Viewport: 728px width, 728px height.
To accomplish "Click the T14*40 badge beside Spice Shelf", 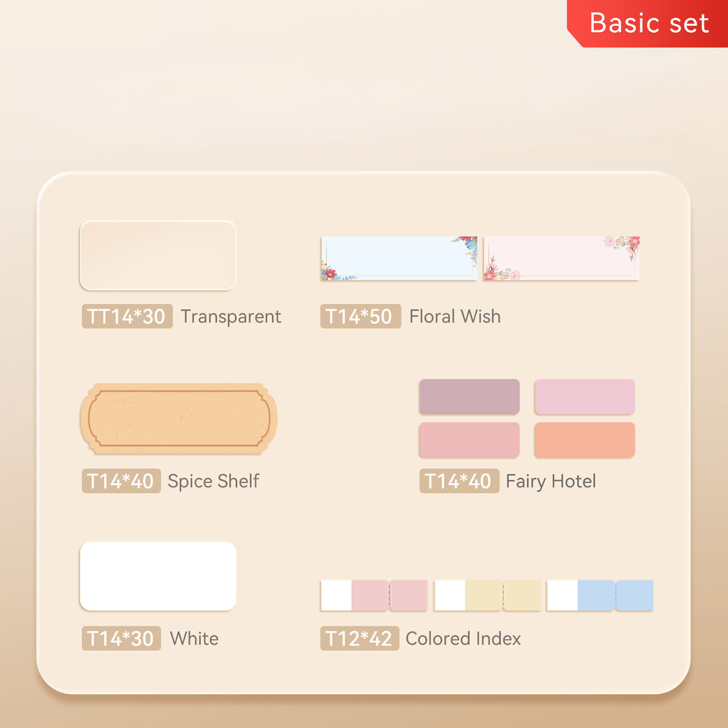I will tap(121, 481).
